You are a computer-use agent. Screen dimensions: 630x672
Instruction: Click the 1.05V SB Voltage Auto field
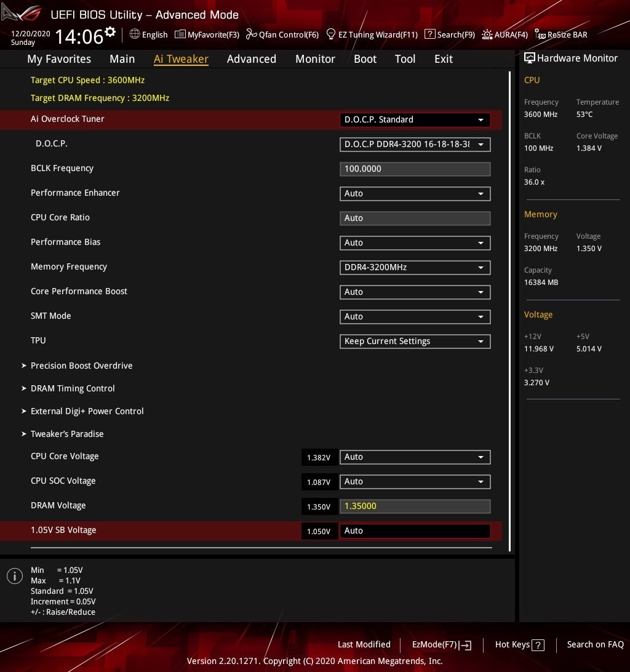[x=415, y=531]
